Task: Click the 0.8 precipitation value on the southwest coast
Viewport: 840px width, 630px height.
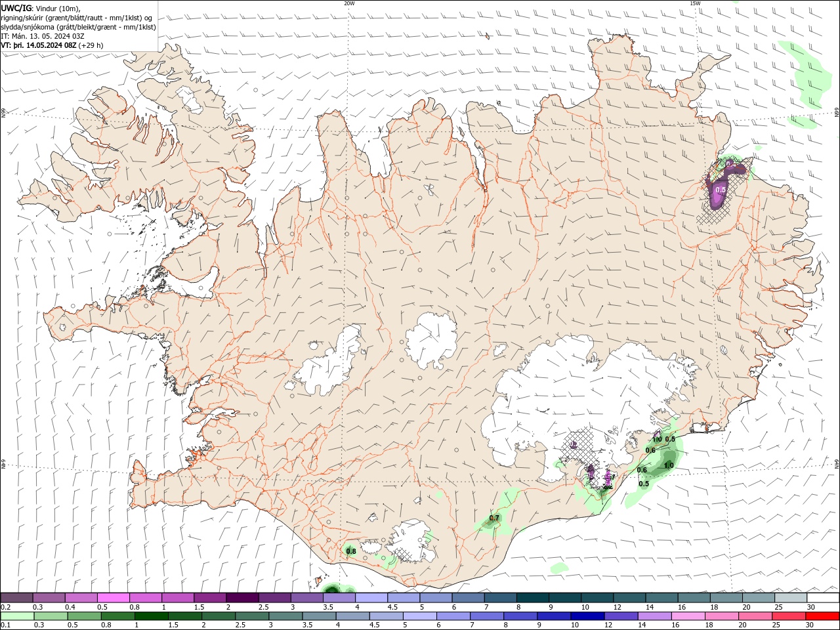Action: pyautogui.click(x=351, y=551)
